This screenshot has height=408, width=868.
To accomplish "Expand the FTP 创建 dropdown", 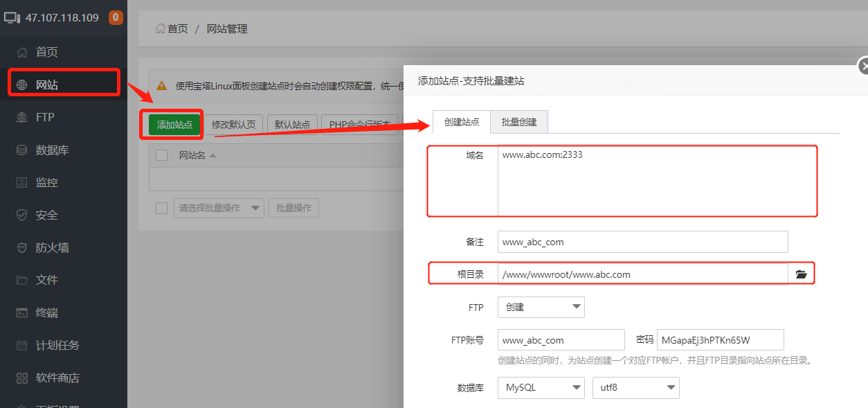I will tap(541, 306).
